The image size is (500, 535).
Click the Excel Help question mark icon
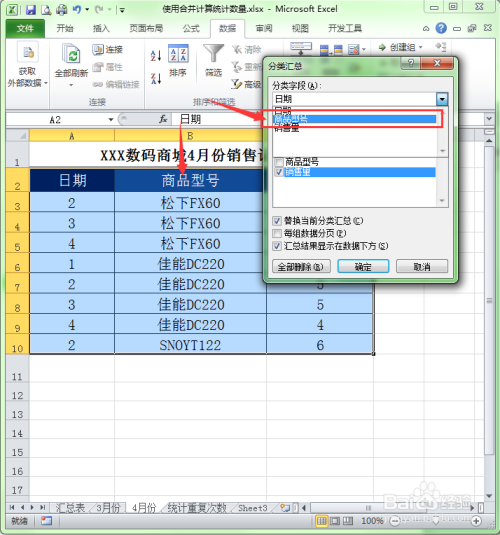tap(441, 28)
